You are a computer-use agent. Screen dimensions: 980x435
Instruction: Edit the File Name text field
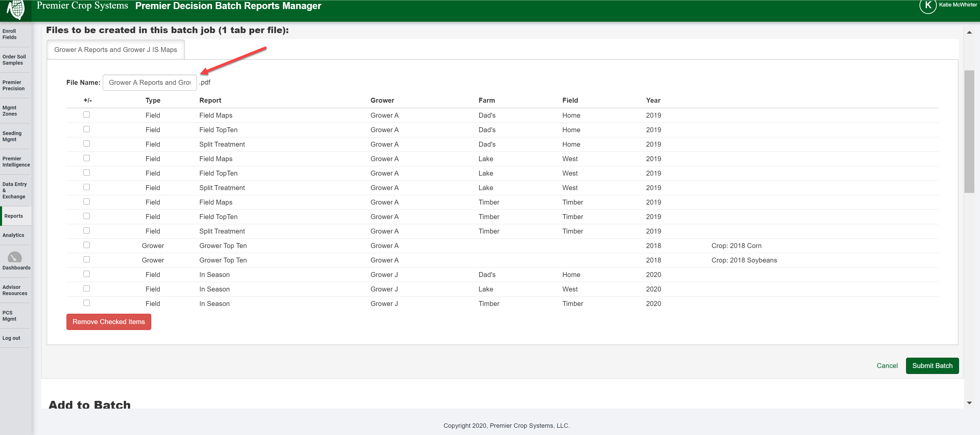[x=149, y=82]
